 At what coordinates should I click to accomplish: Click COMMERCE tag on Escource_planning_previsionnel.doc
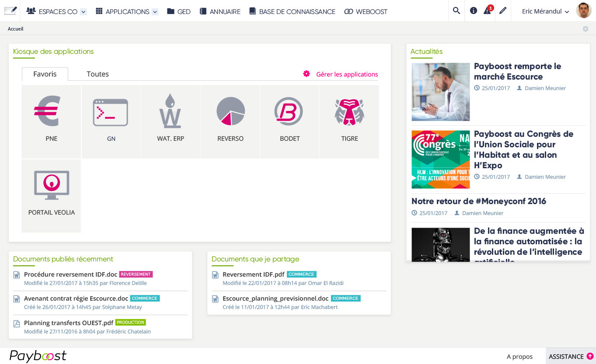point(346,298)
